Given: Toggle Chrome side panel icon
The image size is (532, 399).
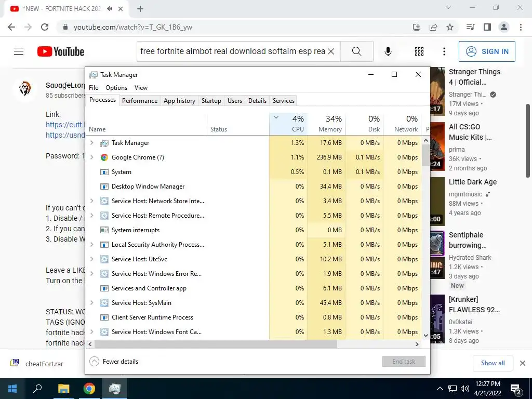Looking at the screenshot, I should coord(487,27).
